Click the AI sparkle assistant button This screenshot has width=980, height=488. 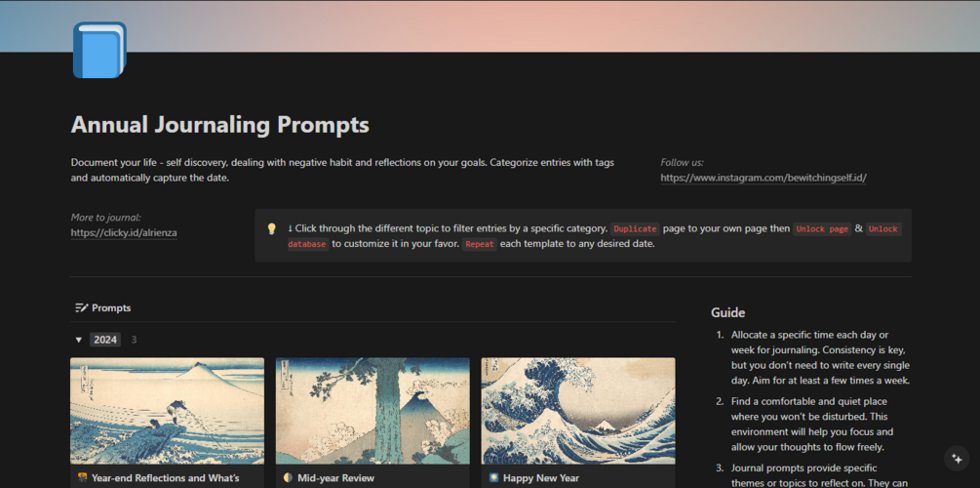(x=957, y=458)
